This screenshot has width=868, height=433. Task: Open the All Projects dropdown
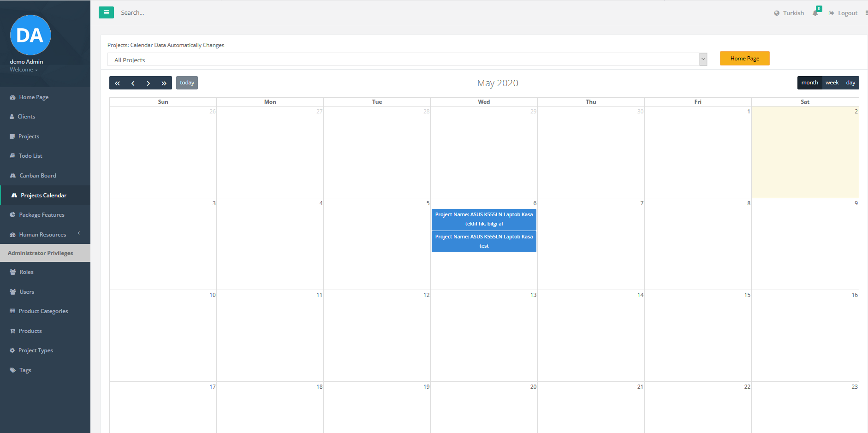click(x=407, y=59)
